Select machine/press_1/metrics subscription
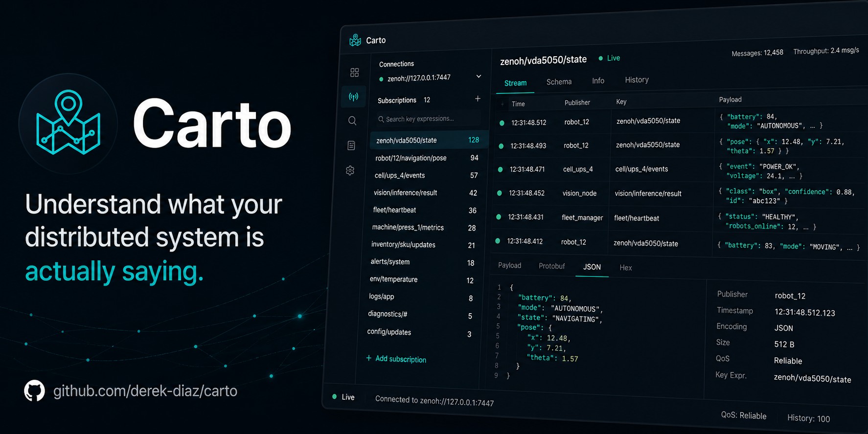The height and width of the screenshot is (434, 868). click(423, 228)
